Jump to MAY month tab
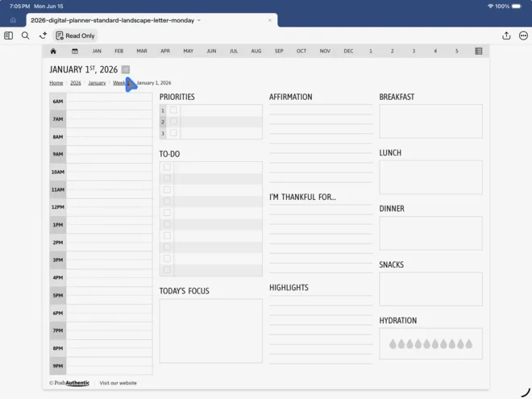Screen dimensions: 532x399 pos(189,52)
